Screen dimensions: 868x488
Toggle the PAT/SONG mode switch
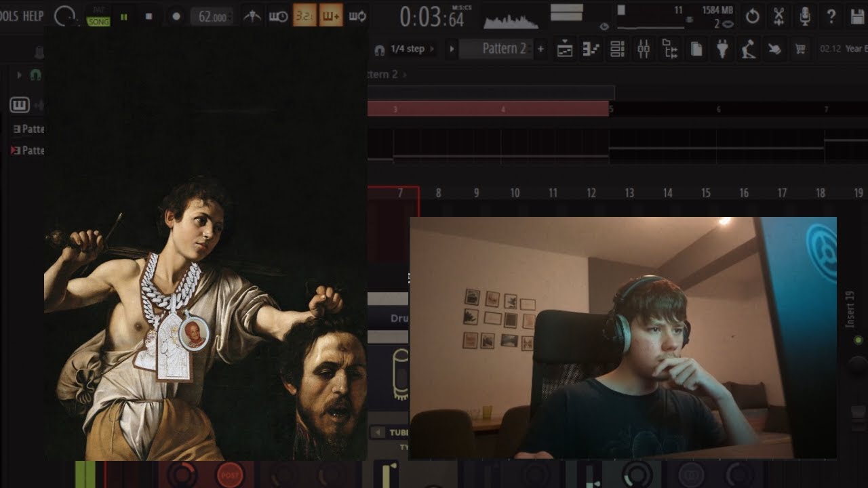point(99,16)
